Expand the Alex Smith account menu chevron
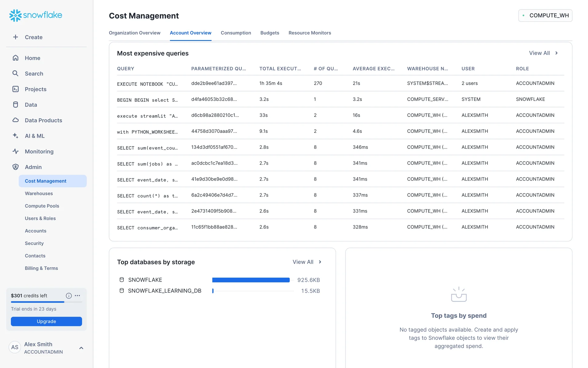This screenshot has height=368, width=588. pos(81,348)
